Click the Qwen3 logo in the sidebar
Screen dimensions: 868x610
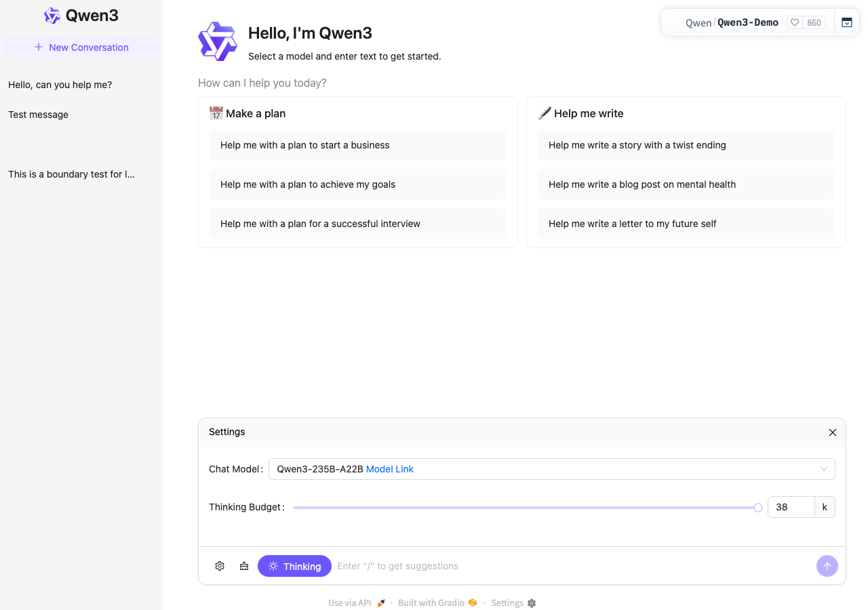click(81, 16)
